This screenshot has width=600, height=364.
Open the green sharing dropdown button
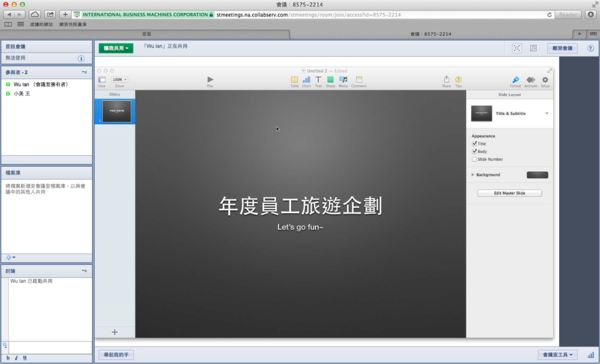[116, 48]
